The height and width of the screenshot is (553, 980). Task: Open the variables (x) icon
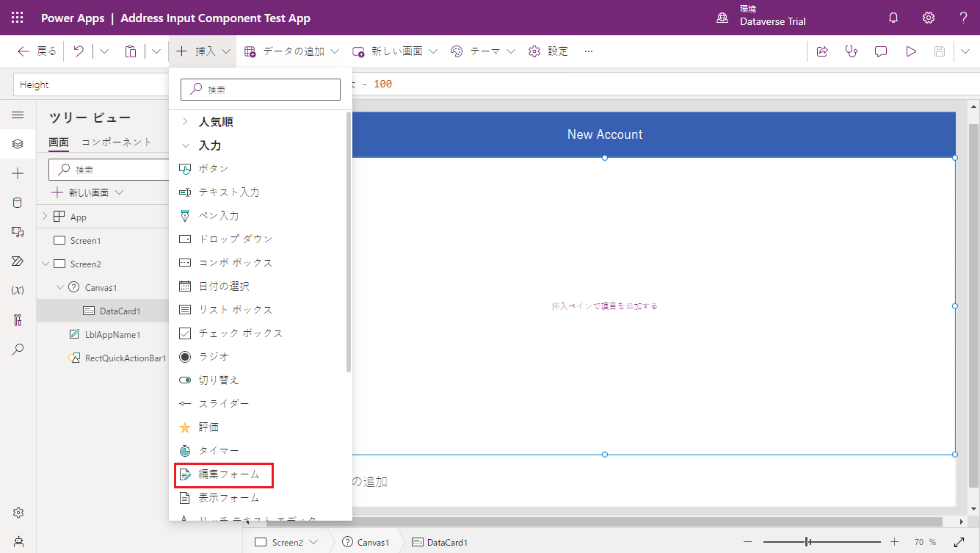[x=18, y=290]
